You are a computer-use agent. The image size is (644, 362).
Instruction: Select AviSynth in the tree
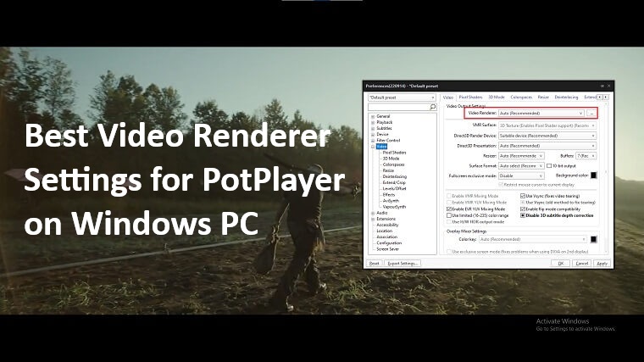(391, 201)
